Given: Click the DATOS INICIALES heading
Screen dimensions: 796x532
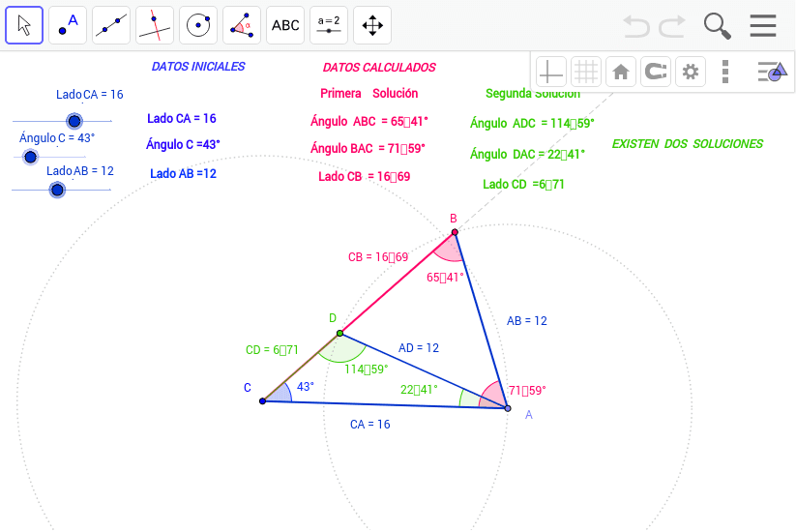Looking at the screenshot, I should click(198, 67).
